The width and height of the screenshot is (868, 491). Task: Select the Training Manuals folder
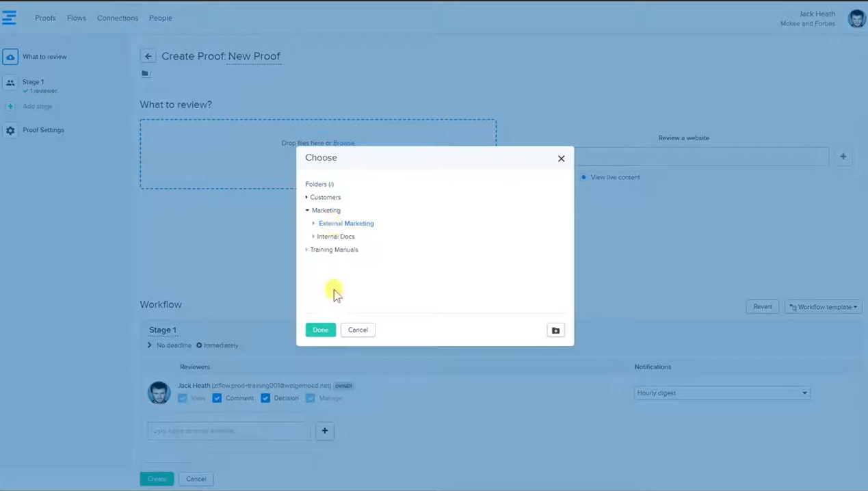pos(334,250)
